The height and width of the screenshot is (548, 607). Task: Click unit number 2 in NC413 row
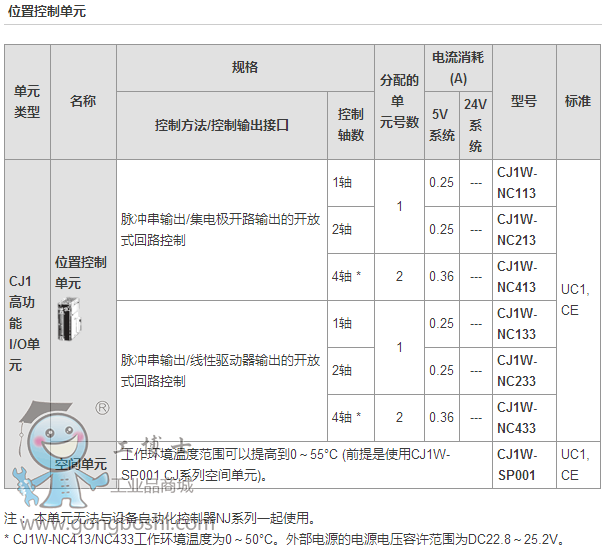399,276
